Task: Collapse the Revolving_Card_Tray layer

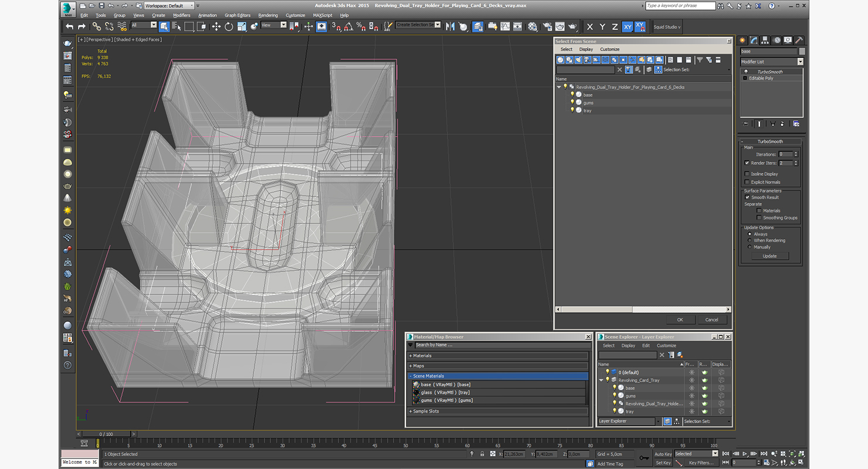Action: point(601,380)
